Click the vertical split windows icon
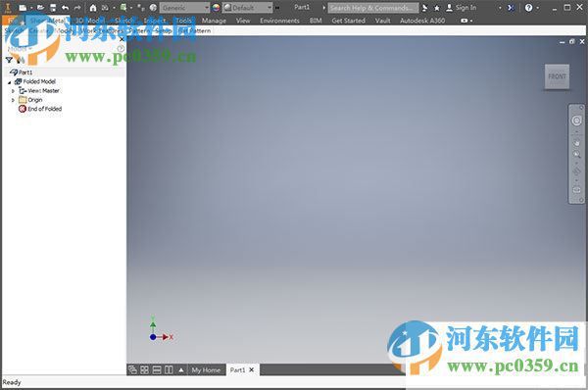The image size is (588, 390). tap(169, 370)
